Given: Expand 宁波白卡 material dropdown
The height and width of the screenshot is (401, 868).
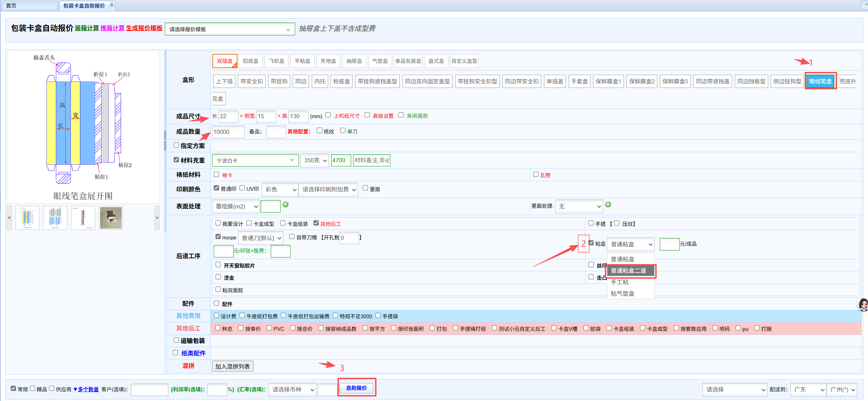Looking at the screenshot, I should pos(255,161).
